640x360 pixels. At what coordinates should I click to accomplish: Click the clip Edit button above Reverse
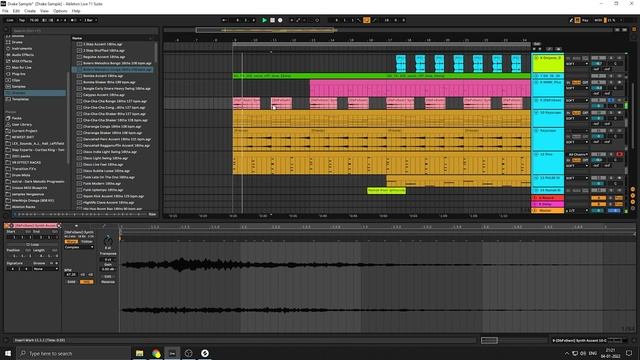tap(108, 276)
